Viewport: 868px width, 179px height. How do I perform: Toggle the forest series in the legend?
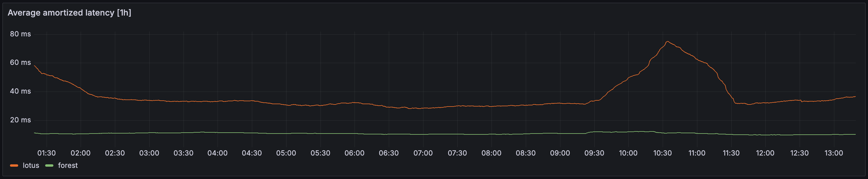68,166
